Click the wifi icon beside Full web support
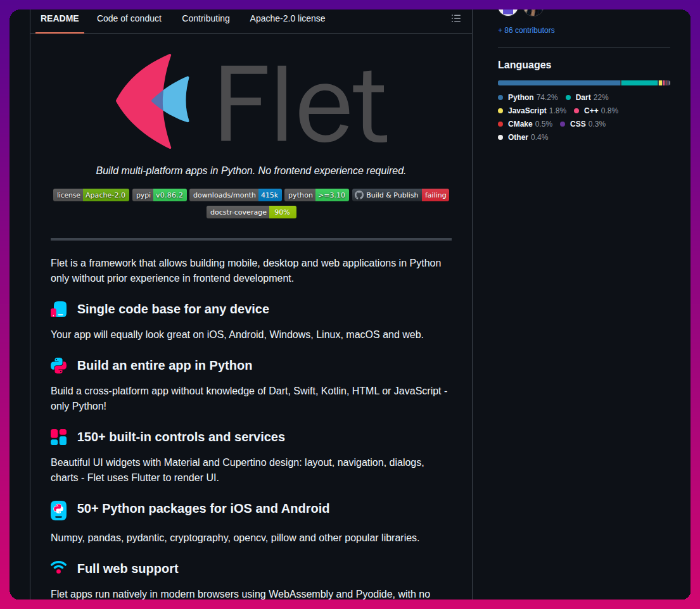 click(58, 567)
